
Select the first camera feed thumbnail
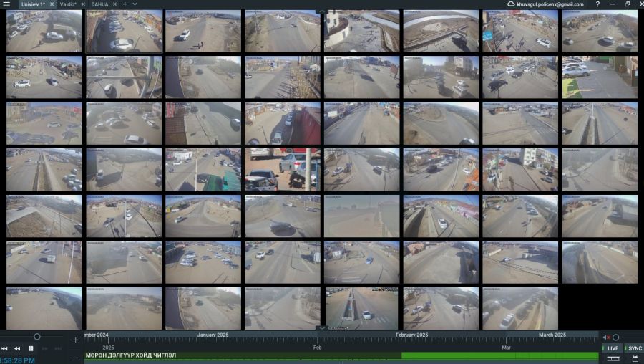click(44, 32)
